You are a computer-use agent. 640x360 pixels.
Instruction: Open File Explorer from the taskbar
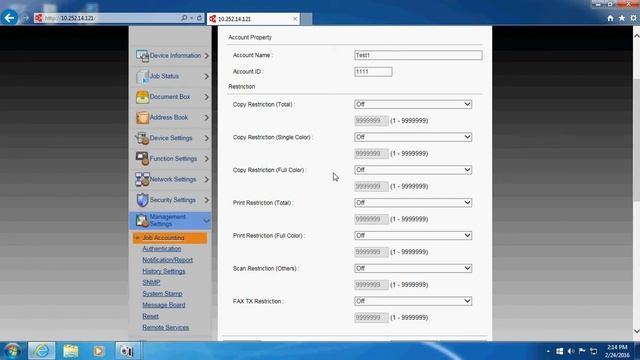tap(71, 351)
